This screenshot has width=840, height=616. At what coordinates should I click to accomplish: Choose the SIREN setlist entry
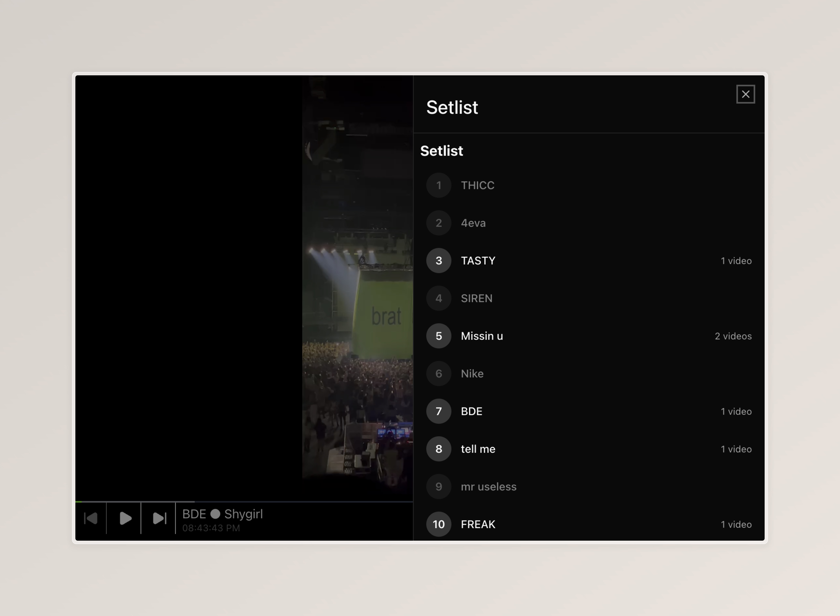(x=476, y=298)
